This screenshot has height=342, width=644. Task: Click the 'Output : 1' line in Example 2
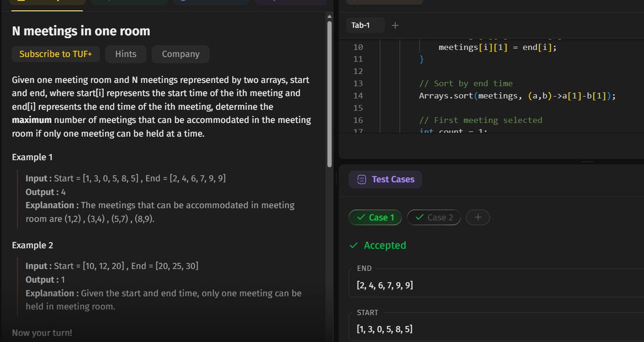pyautogui.click(x=44, y=280)
